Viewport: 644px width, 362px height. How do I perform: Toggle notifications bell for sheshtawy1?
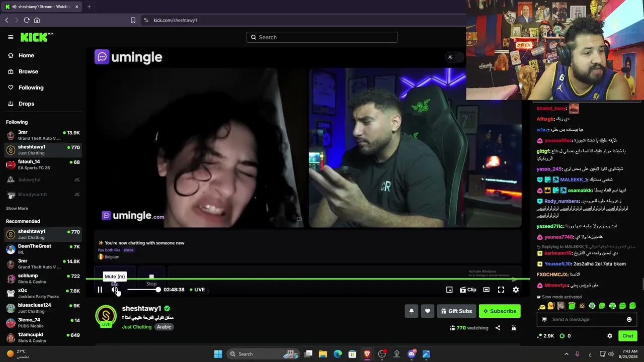411,311
